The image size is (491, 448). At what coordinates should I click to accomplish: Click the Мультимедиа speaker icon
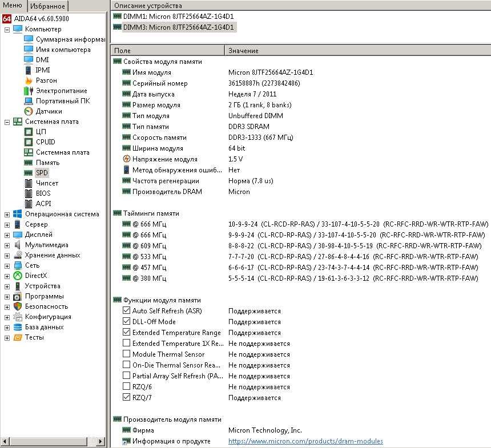point(18,244)
